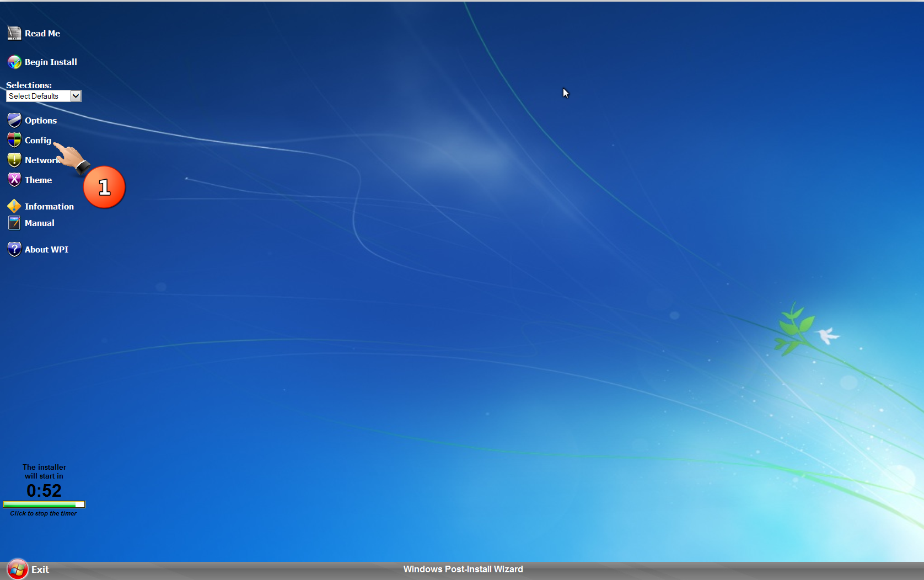Open the Theme menu entry
Screen dimensions: 924x580
(x=39, y=180)
